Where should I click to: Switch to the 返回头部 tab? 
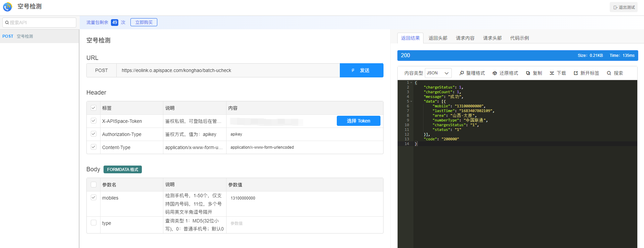[x=438, y=38]
